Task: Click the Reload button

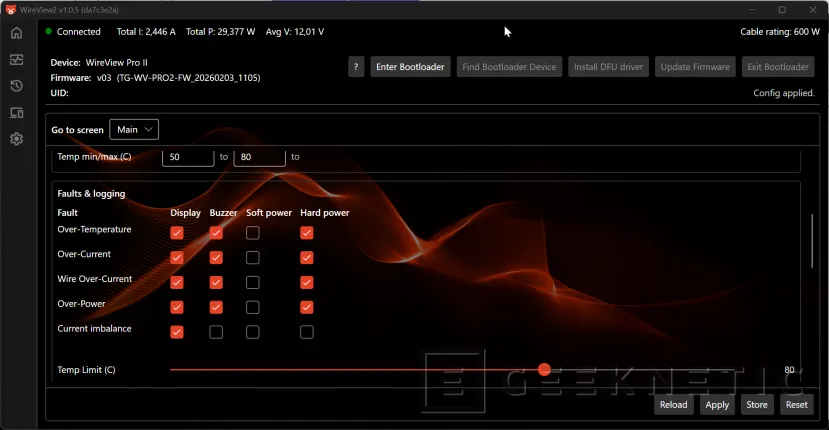Action: click(x=673, y=405)
